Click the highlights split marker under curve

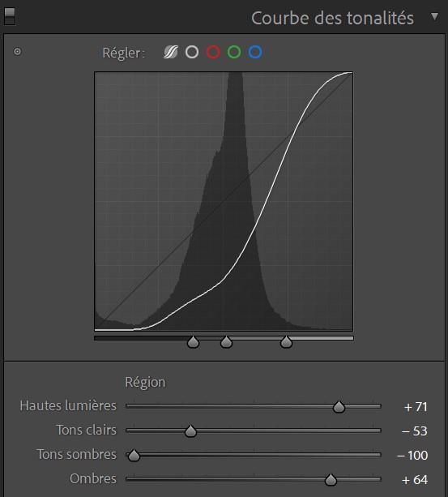286,342
